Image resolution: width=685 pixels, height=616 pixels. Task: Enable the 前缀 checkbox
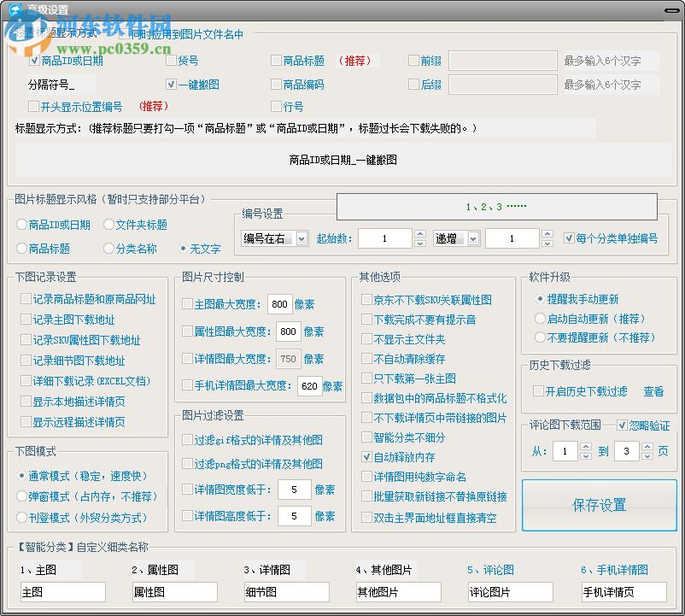coord(414,60)
